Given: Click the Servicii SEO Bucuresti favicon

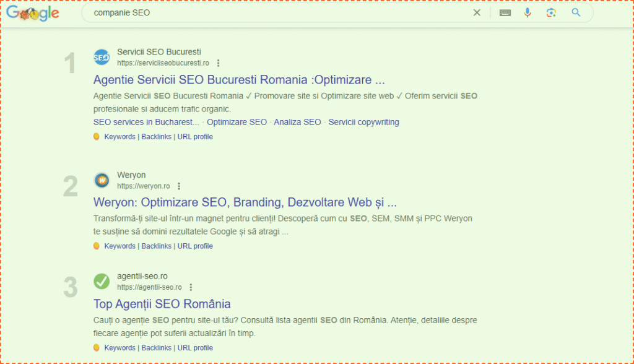Looking at the screenshot, I should click(102, 57).
